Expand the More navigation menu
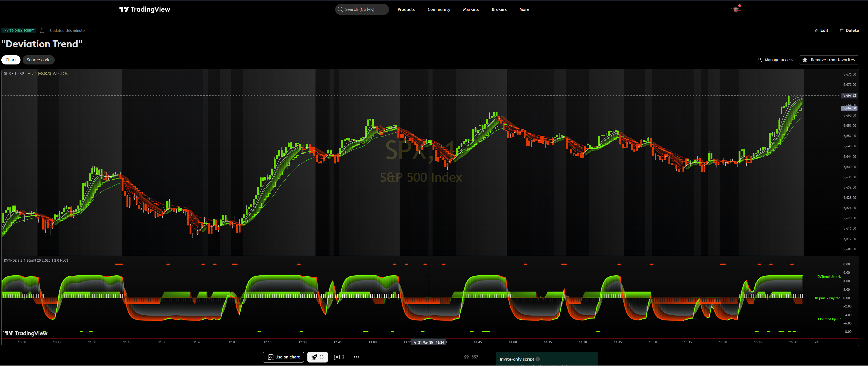The width and height of the screenshot is (868, 366). pyautogui.click(x=524, y=9)
